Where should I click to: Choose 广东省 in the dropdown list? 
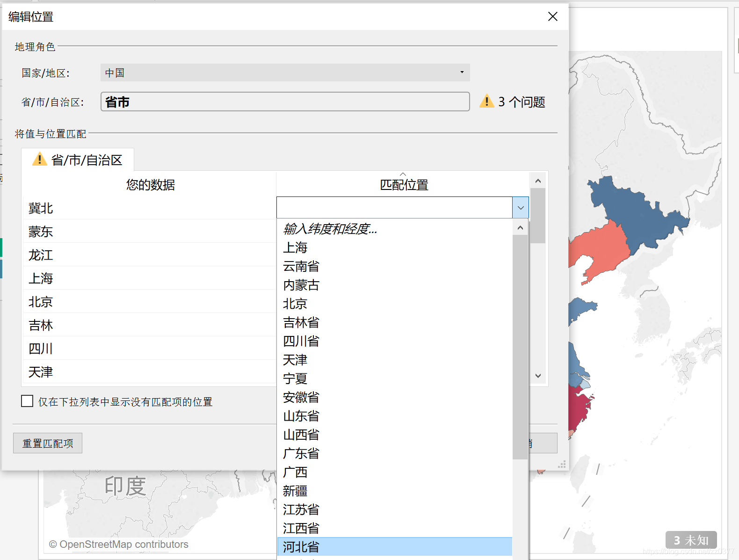point(395,453)
